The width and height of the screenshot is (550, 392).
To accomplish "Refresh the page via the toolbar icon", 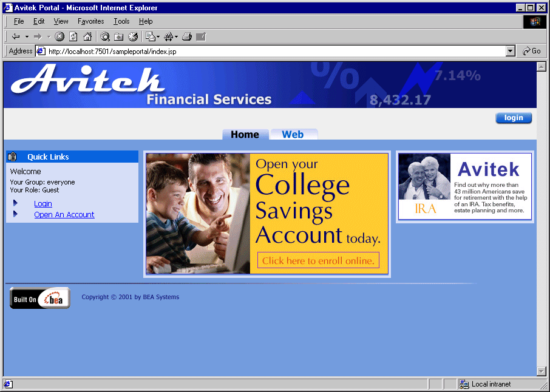I will tap(73, 36).
